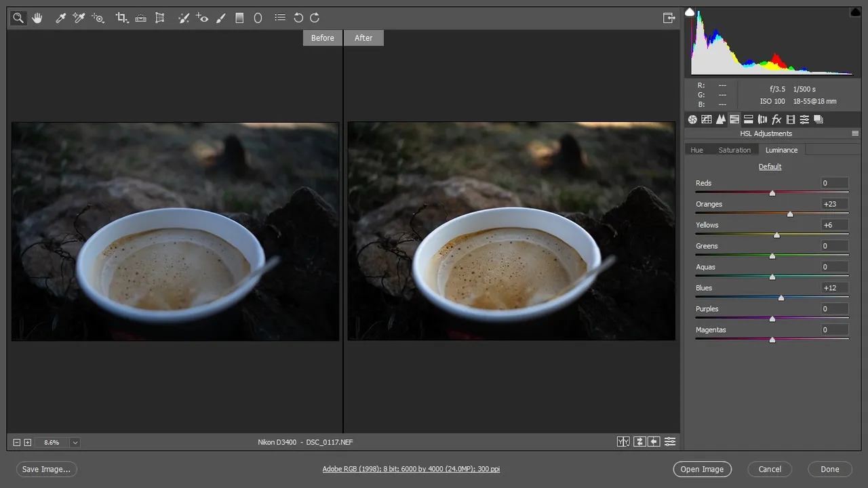
Task: Toggle between current and default settings
Action: click(x=670, y=442)
